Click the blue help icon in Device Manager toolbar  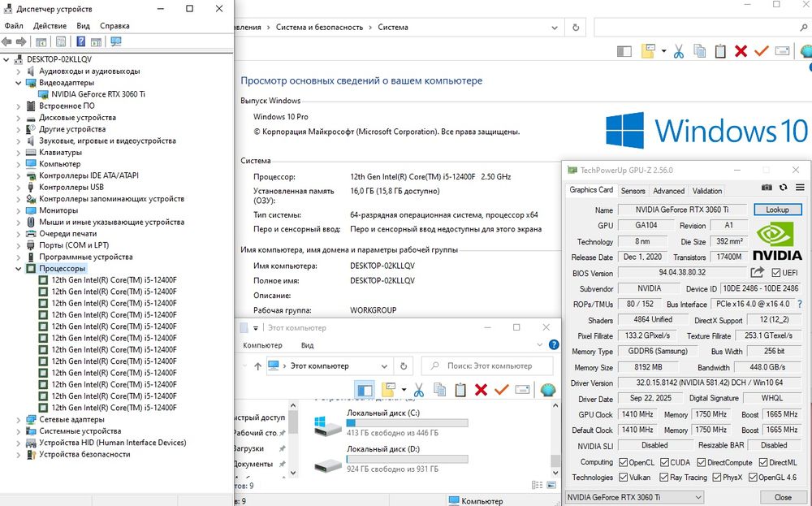coord(80,41)
